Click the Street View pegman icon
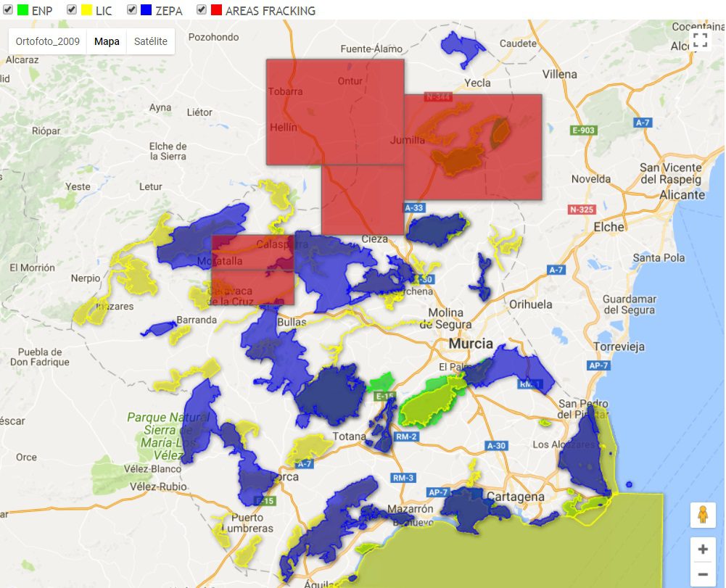Viewport: 726px width, 588px height. click(702, 515)
